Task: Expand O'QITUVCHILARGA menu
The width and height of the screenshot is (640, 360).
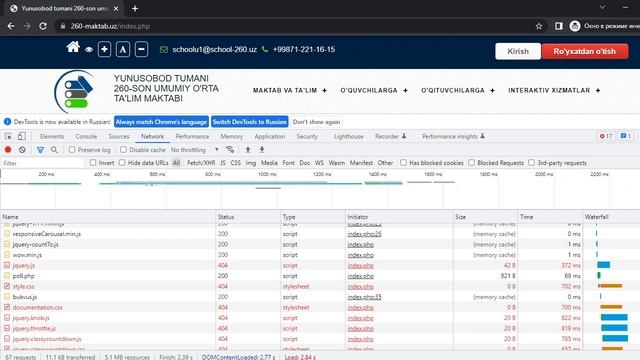Action: click(458, 91)
